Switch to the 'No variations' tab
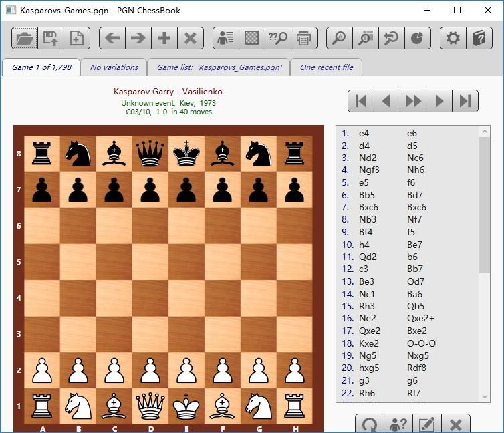Viewport: 504px width, 433px height. 114,67
